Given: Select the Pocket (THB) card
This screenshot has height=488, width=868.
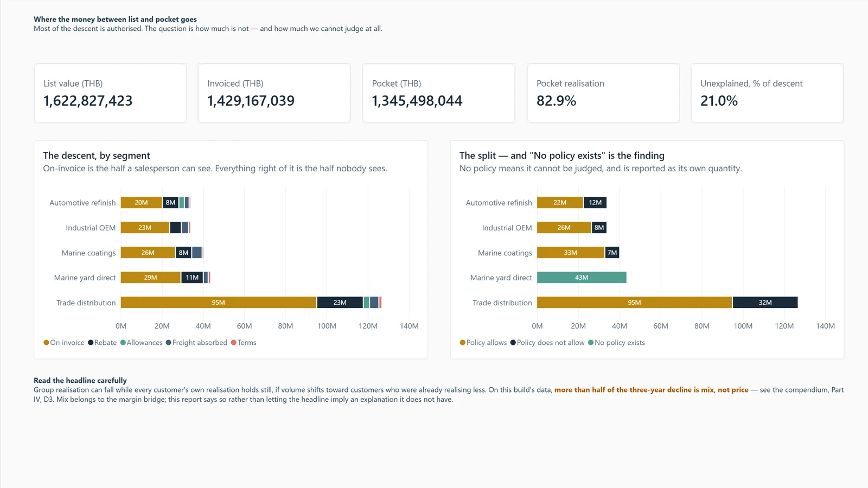Looking at the screenshot, I should 438,93.
